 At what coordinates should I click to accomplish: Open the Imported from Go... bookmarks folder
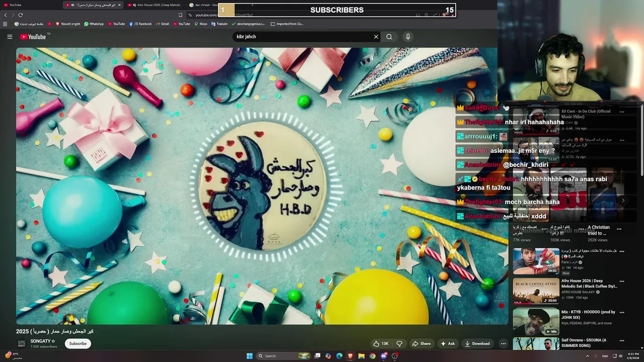click(287, 24)
